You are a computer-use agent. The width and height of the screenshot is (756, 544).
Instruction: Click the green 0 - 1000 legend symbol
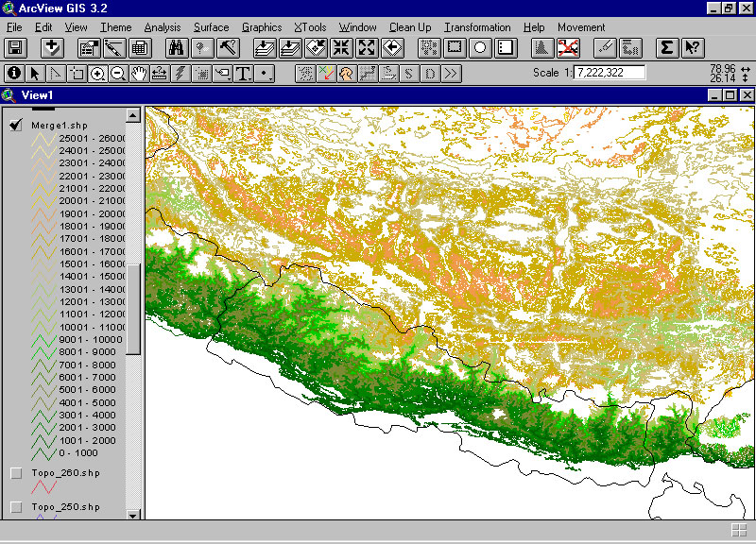pyautogui.click(x=43, y=453)
